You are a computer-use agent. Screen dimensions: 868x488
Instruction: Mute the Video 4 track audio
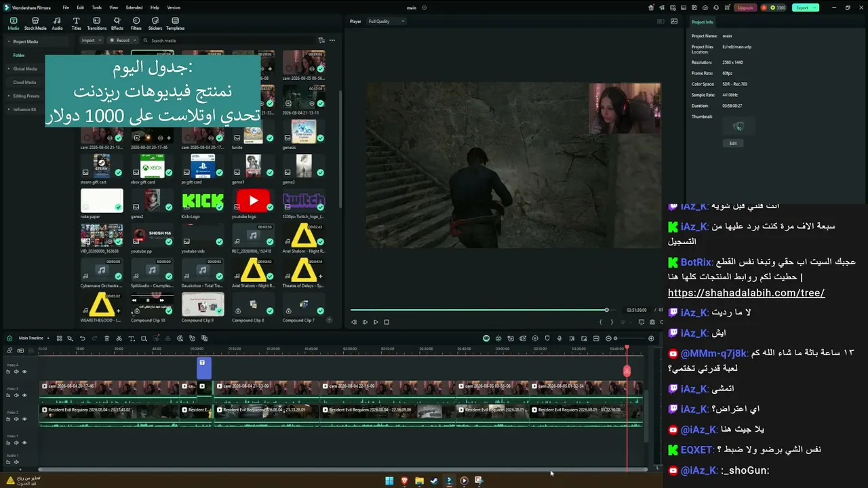[x=17, y=371]
